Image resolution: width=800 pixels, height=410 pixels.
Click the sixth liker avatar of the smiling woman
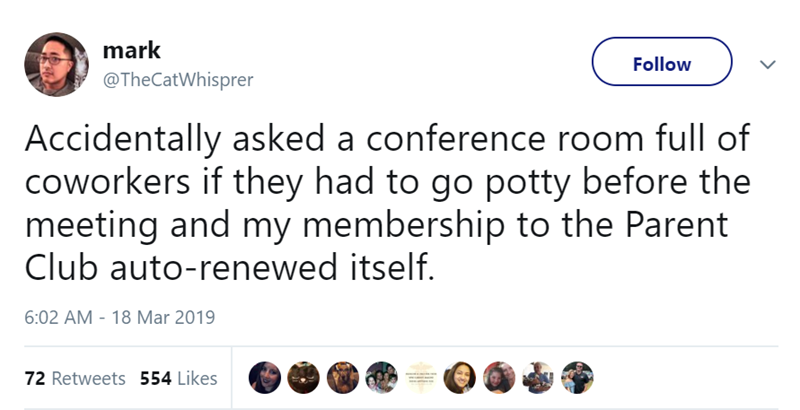coord(458,379)
